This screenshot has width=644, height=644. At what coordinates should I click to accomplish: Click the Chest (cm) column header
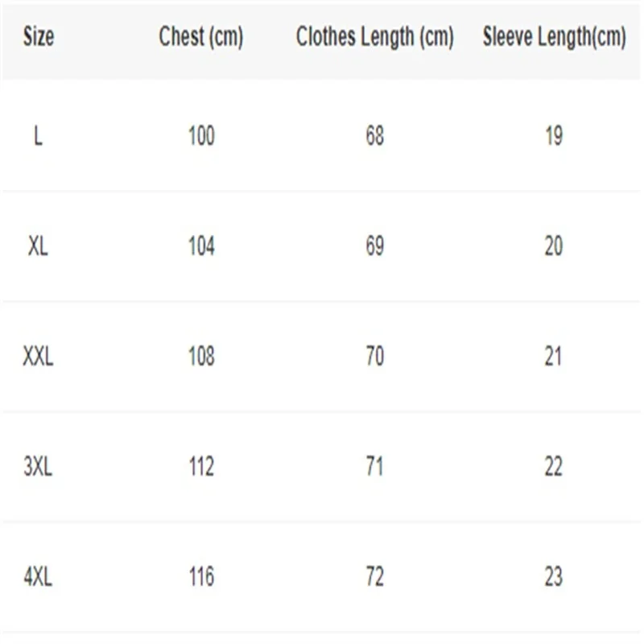200,37
